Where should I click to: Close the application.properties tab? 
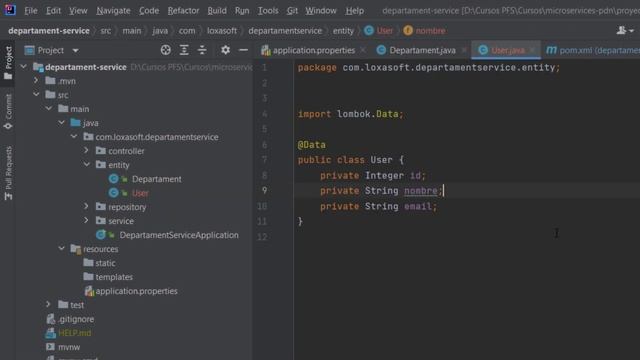(x=363, y=50)
